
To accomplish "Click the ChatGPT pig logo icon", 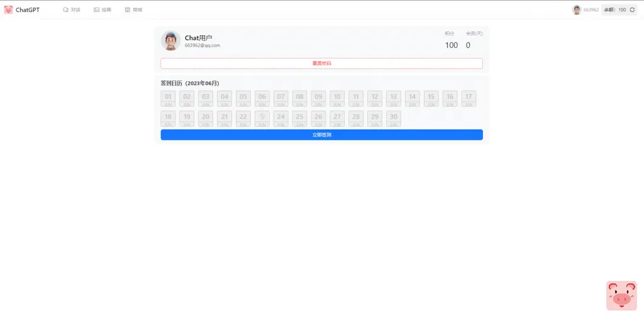I will click(8, 10).
